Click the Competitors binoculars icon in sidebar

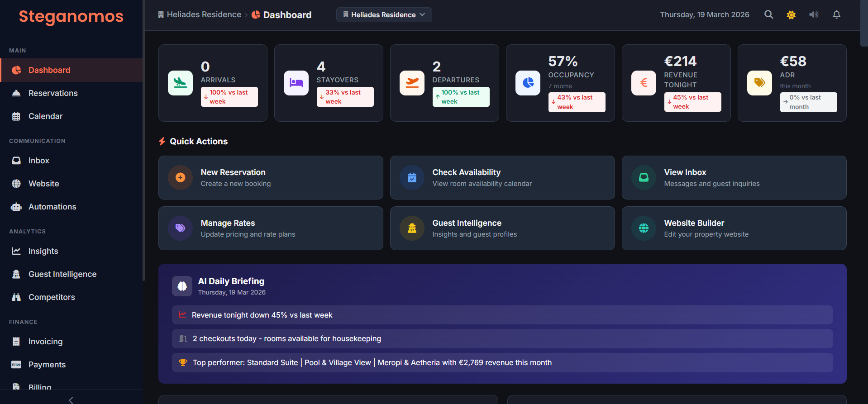pyautogui.click(x=16, y=297)
